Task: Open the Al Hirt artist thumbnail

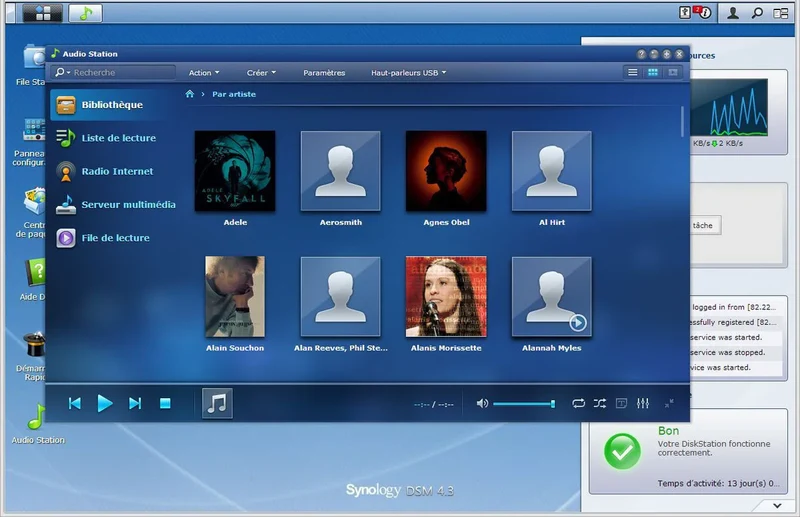Action: coord(552,170)
